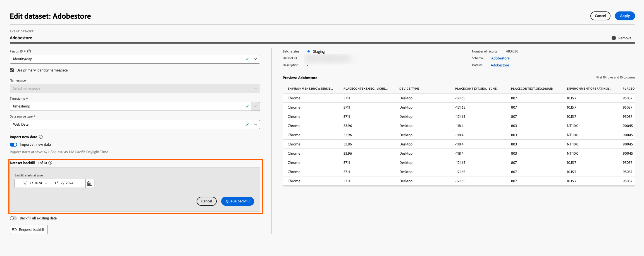Cancel the dataset backfill configuration
The width and height of the screenshot is (644, 256).
click(x=206, y=201)
